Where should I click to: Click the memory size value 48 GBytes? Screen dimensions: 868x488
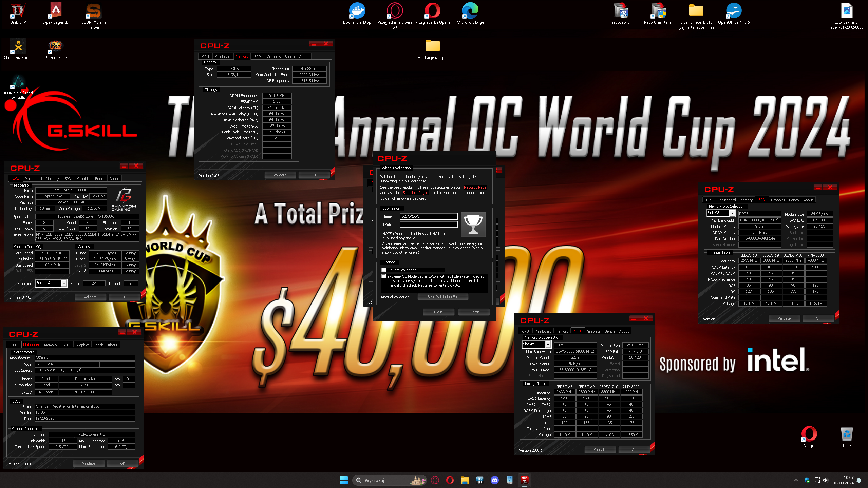(x=234, y=75)
